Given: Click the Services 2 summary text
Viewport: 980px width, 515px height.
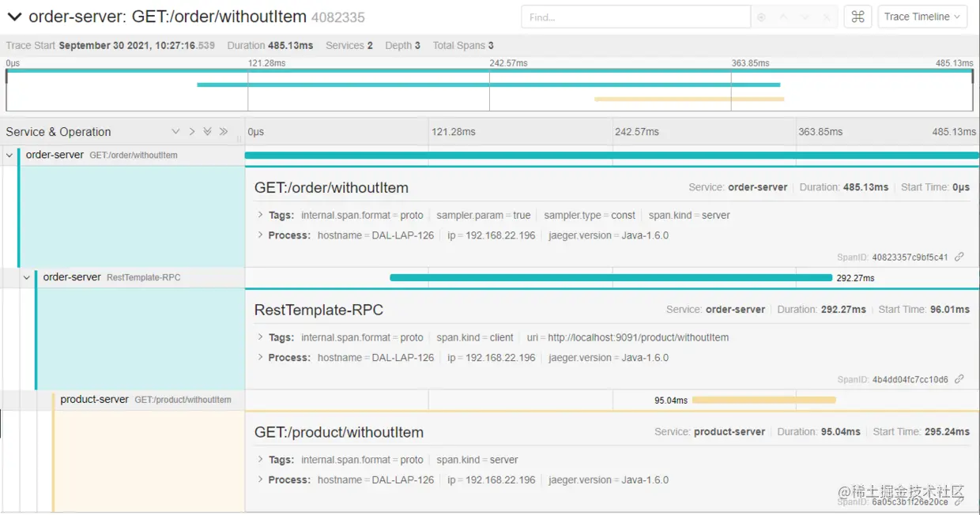Looking at the screenshot, I should pyautogui.click(x=349, y=46).
